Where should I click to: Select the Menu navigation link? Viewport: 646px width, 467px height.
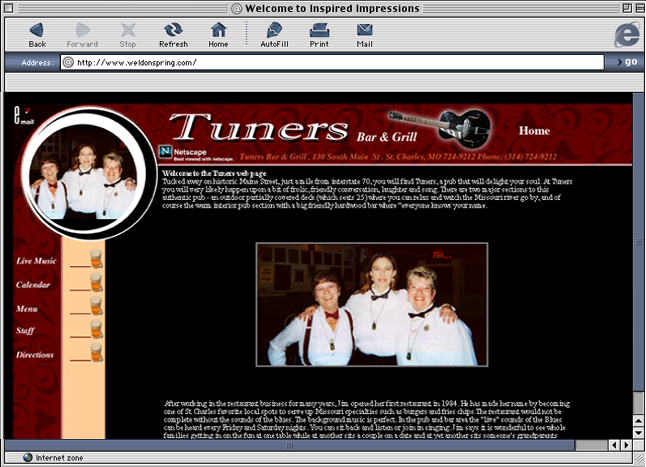[27, 309]
